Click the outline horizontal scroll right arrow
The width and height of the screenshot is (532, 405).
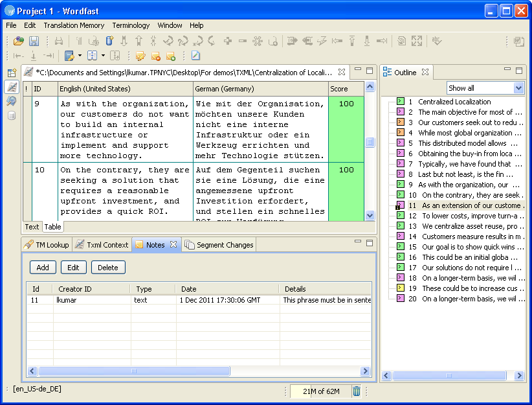tap(519, 375)
